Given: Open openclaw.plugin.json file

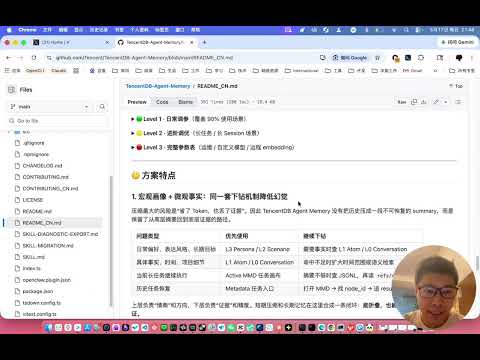Looking at the screenshot, I should (x=46, y=280).
